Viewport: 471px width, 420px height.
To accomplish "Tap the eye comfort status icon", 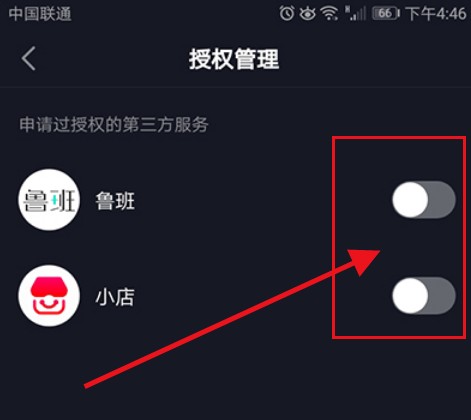I will [307, 14].
